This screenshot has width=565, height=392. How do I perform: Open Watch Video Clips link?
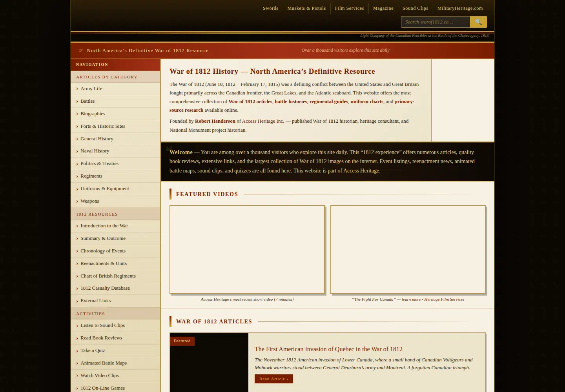(115, 376)
